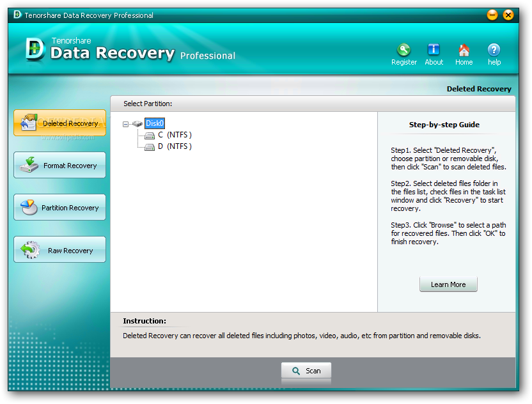Click the Partition Recovery pie-disk icon

click(x=29, y=207)
